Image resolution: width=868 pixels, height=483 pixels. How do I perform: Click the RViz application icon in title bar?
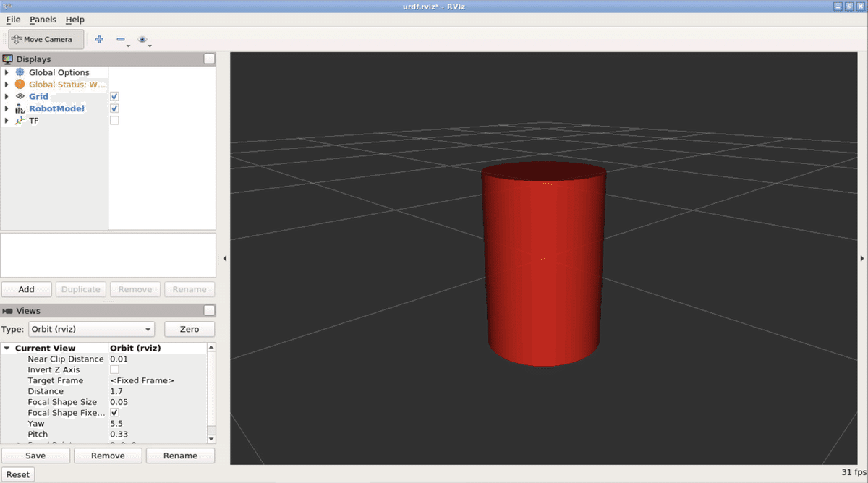(x=7, y=6)
